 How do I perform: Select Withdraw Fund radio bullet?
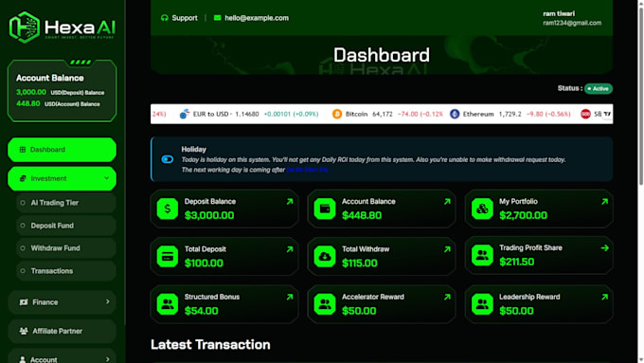coord(23,248)
